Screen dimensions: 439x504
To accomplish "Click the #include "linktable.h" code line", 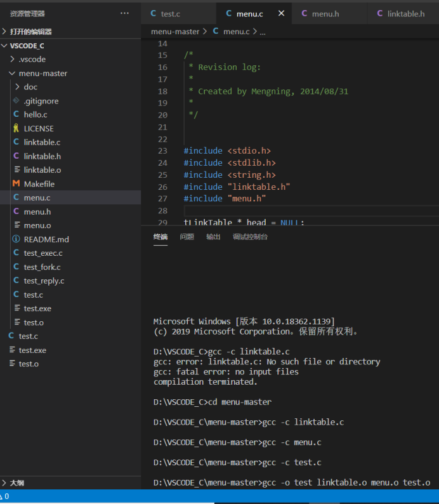I will [x=237, y=187].
